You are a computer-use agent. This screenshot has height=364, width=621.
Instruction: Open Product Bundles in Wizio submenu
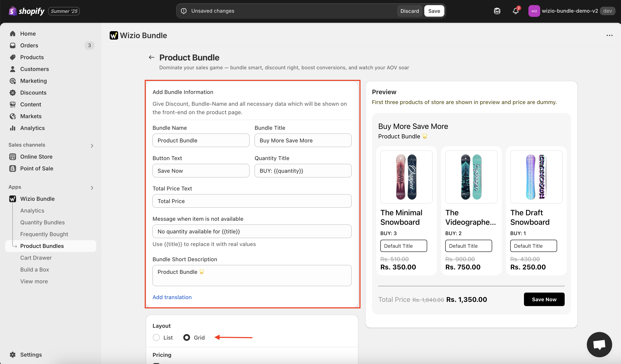tap(50, 246)
